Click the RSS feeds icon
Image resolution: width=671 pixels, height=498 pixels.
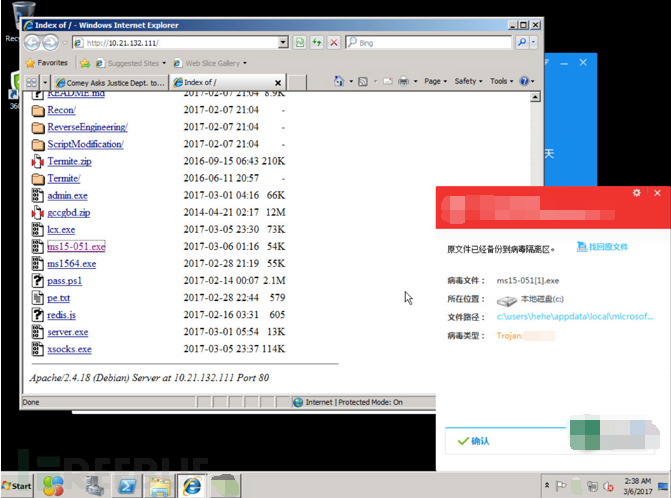363,81
